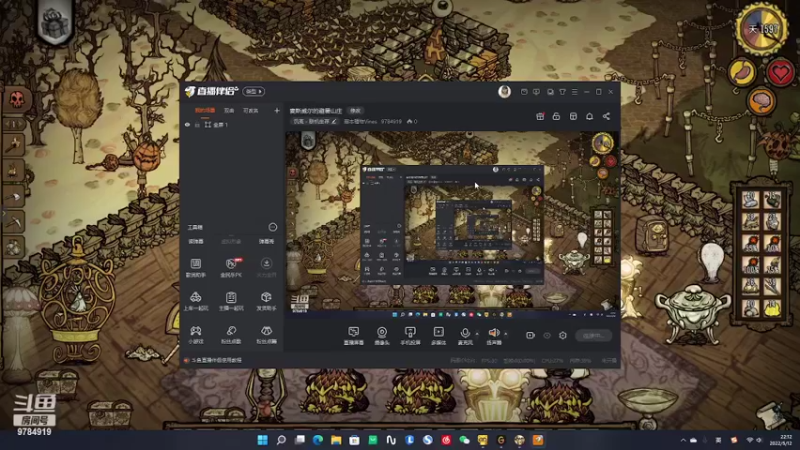Toggle the preview eye icon beside settings
This screenshot has width=800, height=450.
pos(547,335)
